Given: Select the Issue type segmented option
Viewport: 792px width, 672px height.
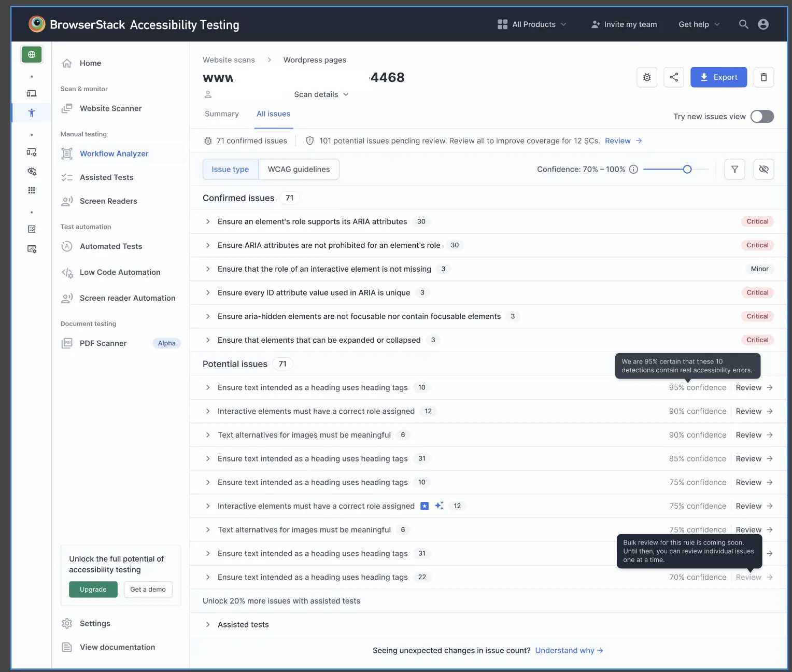Looking at the screenshot, I should (x=230, y=170).
